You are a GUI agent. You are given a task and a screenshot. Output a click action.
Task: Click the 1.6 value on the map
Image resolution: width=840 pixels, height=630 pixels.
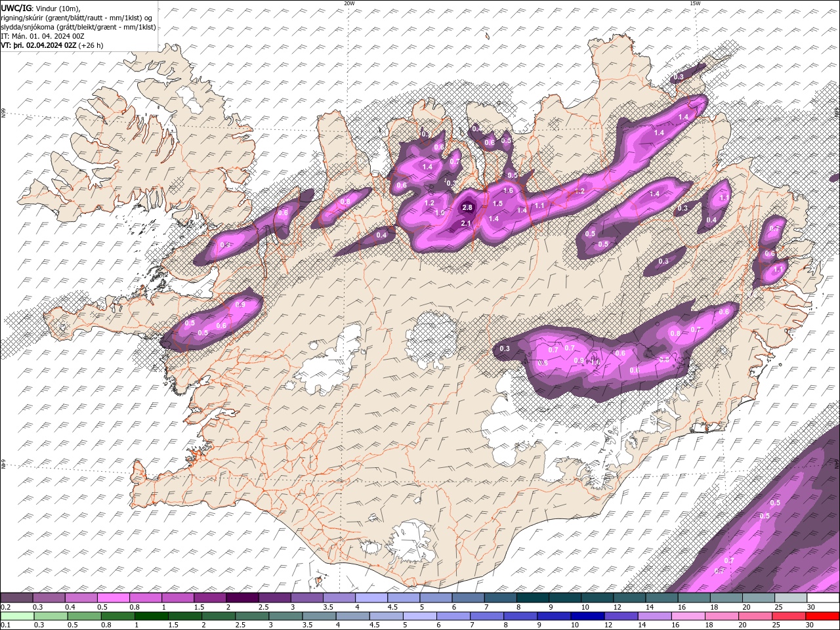point(508,191)
